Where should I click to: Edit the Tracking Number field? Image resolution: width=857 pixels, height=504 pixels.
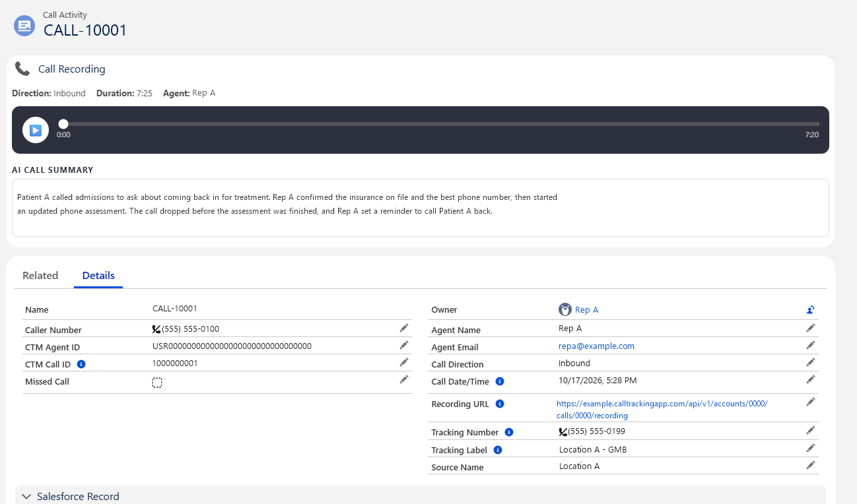pos(811,430)
